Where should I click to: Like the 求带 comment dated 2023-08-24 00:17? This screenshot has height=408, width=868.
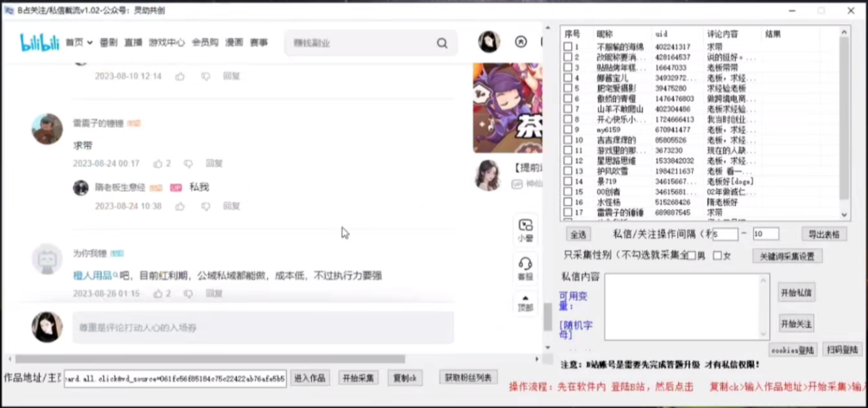[x=158, y=163]
